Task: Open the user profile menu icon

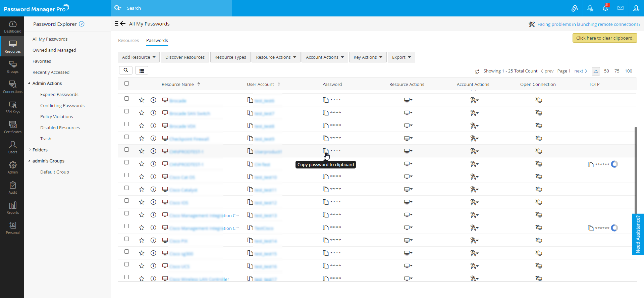Action: click(636, 8)
